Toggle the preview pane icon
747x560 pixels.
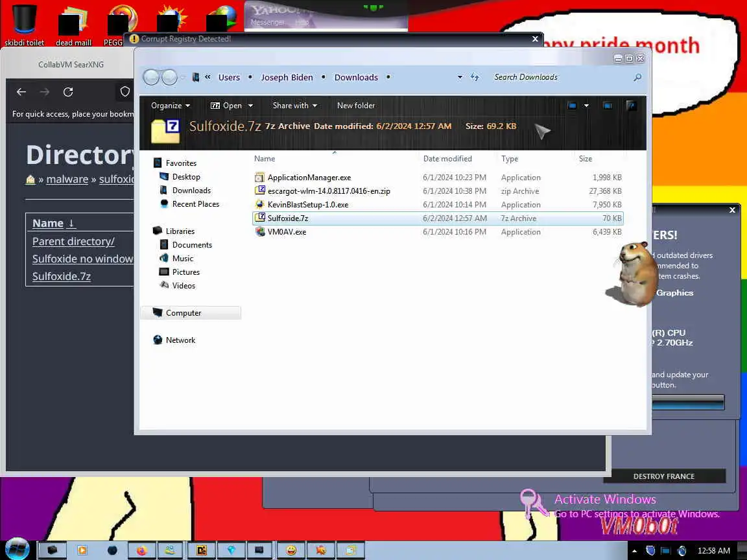tap(608, 106)
